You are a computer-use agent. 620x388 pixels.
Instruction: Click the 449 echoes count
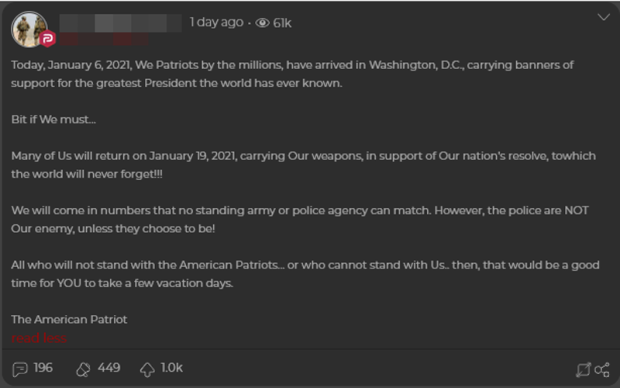coord(109,368)
